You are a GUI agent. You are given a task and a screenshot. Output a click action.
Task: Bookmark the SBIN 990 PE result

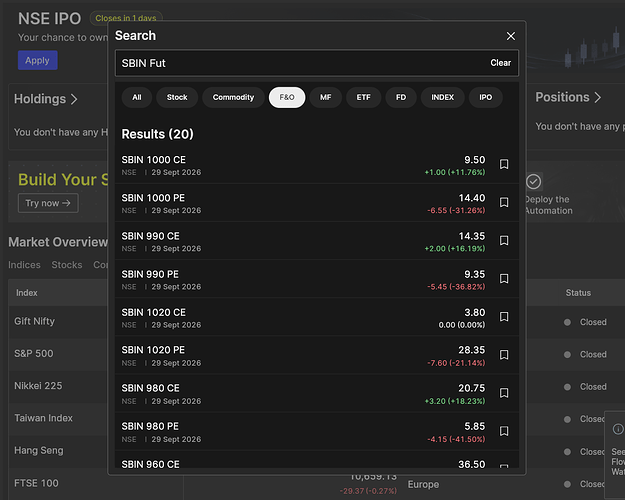[x=504, y=279]
